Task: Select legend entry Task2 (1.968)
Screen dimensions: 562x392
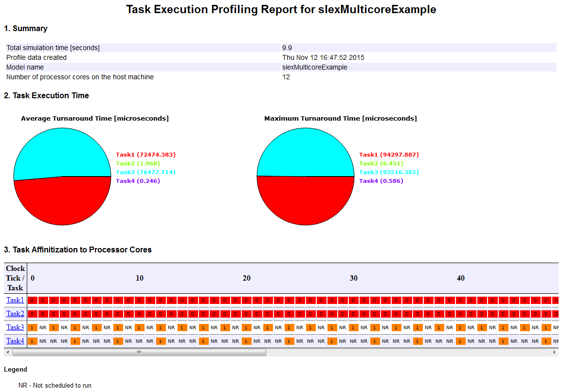Action: point(138,163)
